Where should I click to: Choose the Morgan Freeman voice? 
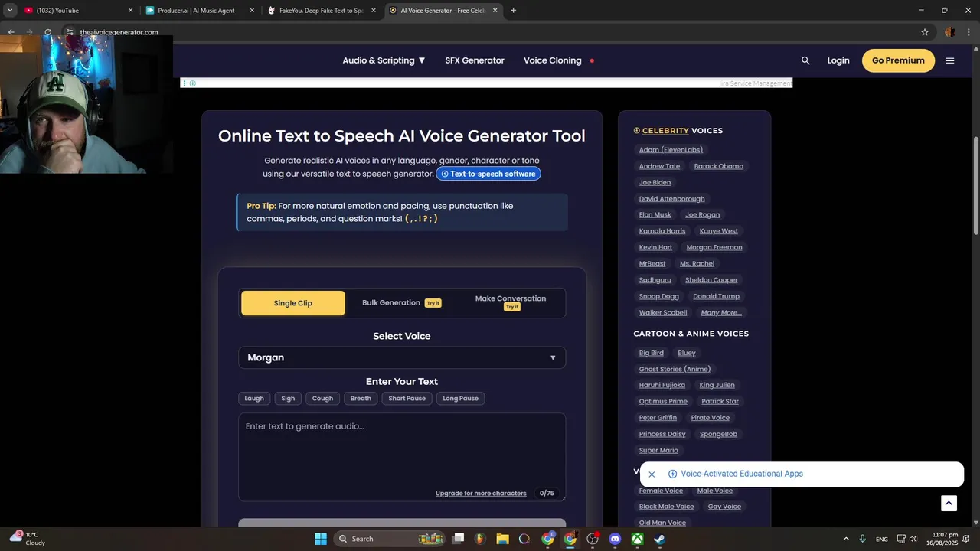tap(714, 247)
